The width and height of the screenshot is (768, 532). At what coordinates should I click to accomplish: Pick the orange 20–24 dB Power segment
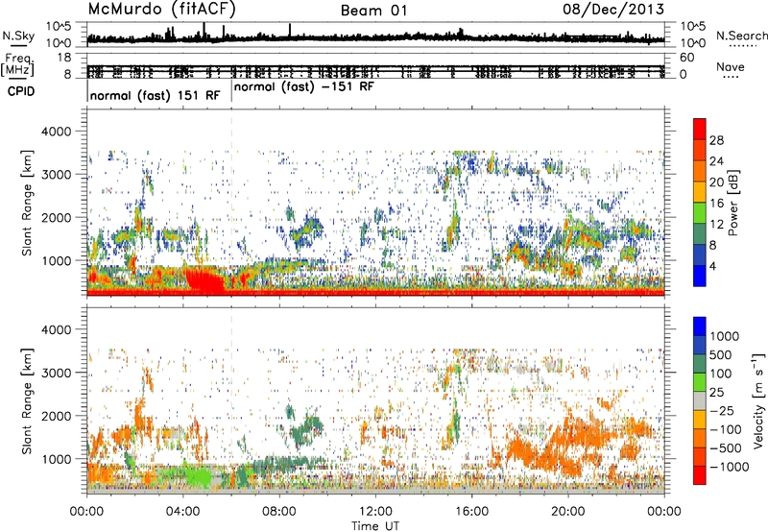pyautogui.click(x=700, y=171)
